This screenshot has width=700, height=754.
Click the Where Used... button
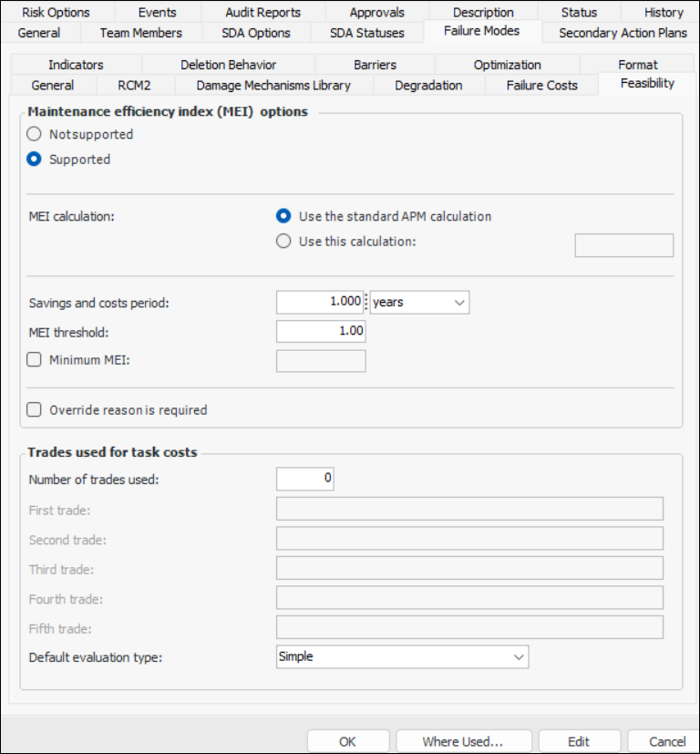(x=463, y=741)
